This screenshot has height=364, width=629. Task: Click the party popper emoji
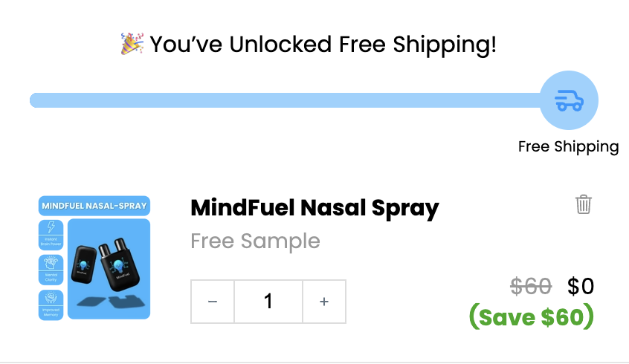click(x=132, y=45)
